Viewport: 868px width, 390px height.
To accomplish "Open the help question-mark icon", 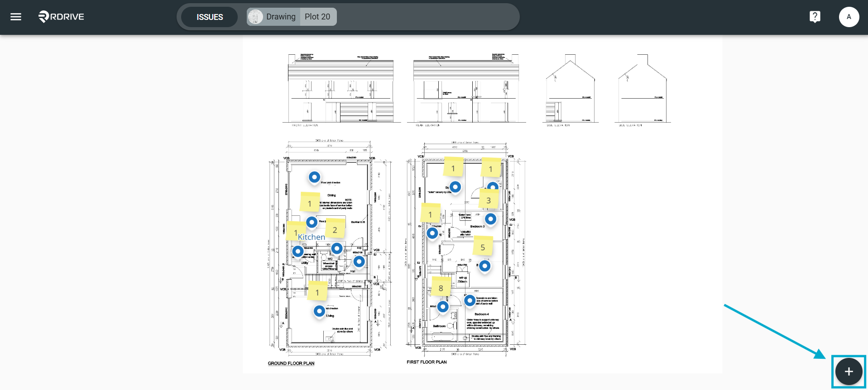I will tap(815, 17).
